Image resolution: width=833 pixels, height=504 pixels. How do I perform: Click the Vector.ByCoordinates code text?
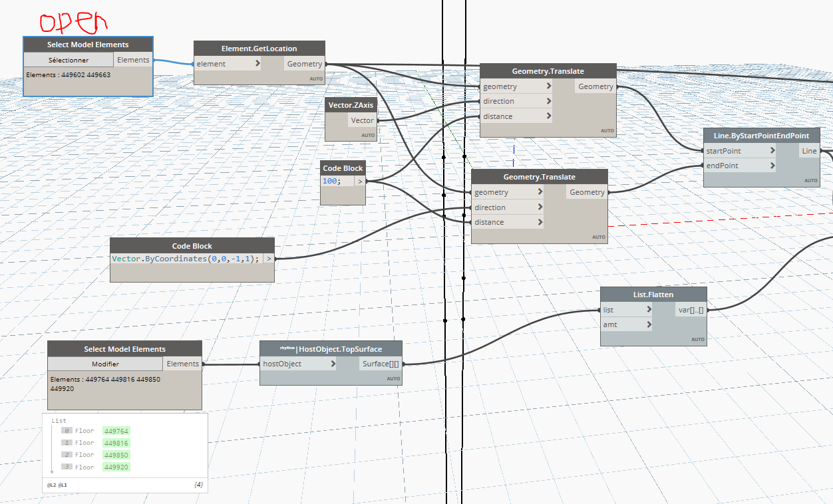click(x=185, y=259)
